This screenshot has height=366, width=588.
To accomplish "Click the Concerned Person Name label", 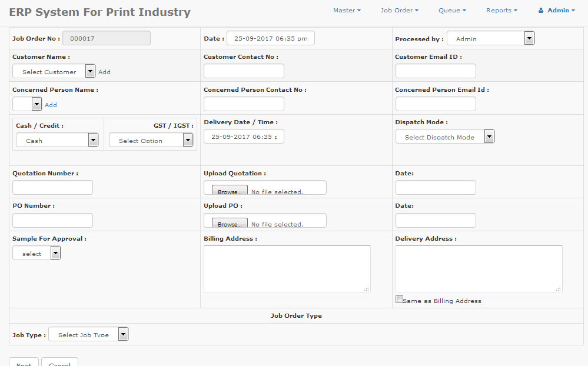I will [55, 90].
